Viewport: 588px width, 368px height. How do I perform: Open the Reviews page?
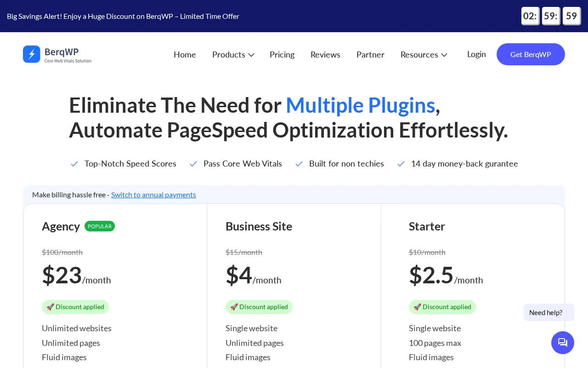pyautogui.click(x=325, y=55)
